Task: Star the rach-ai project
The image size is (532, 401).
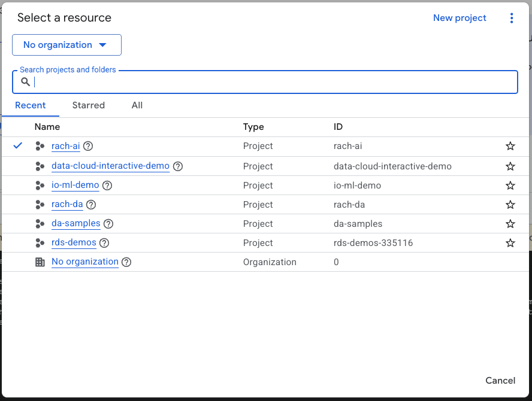Action: click(x=510, y=145)
